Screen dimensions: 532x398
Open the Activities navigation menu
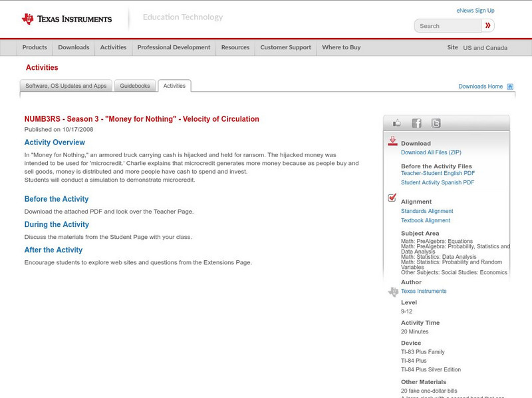click(113, 47)
